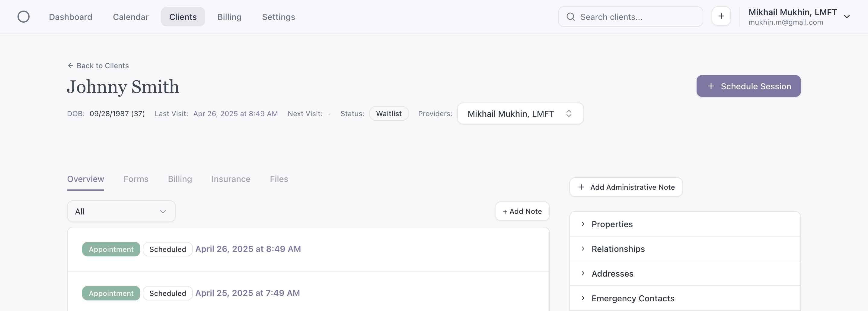Open the All notes filter dropdown
Screen dimensions: 868x311
tap(121, 211)
